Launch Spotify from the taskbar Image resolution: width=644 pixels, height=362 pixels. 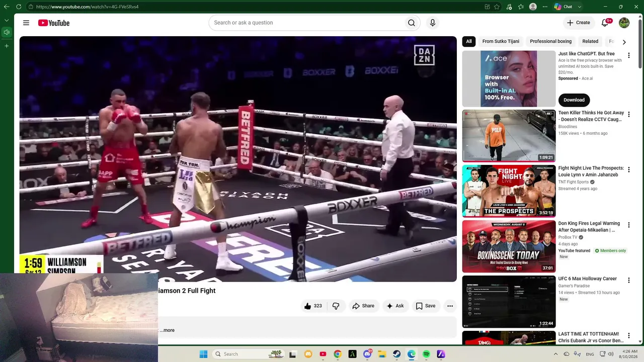(426, 354)
